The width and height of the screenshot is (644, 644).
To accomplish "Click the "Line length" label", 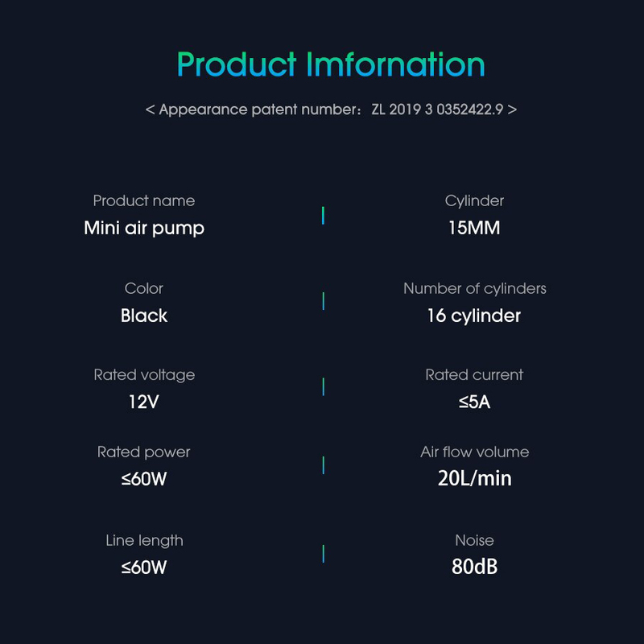I will (144, 540).
